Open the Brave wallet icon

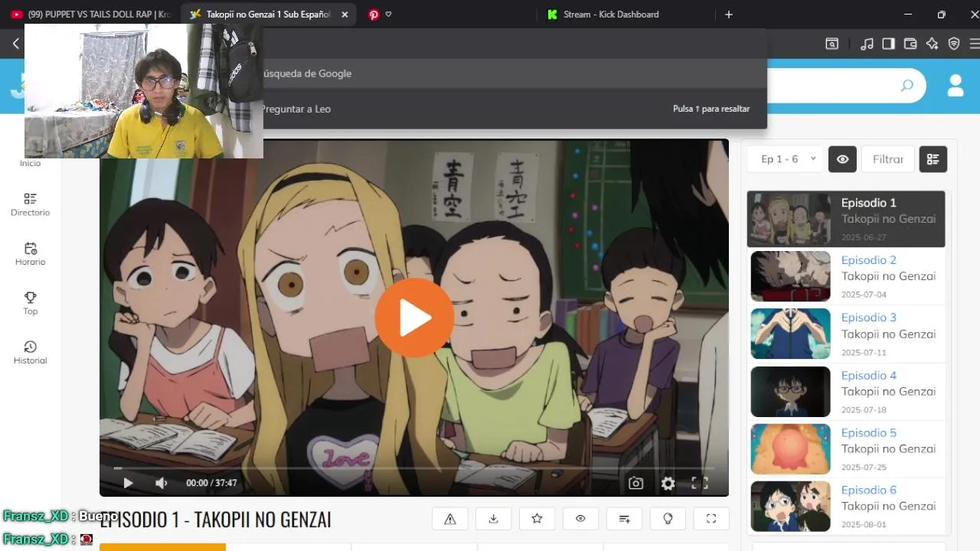(x=910, y=44)
